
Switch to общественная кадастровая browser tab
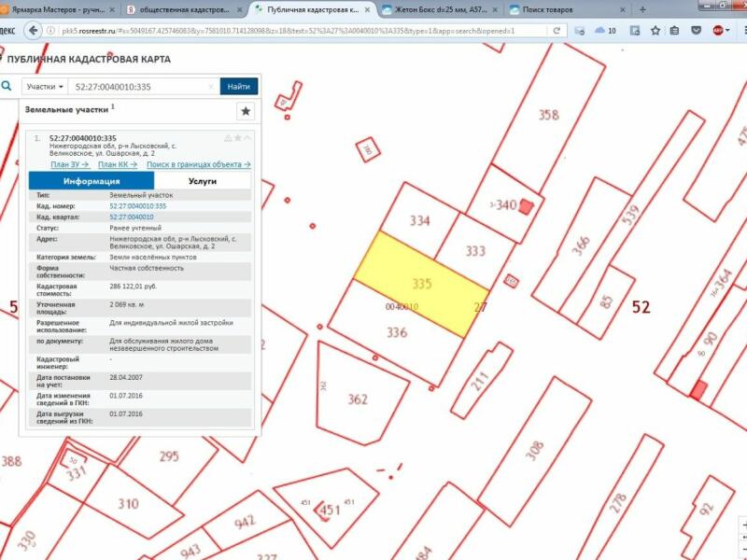point(184,9)
